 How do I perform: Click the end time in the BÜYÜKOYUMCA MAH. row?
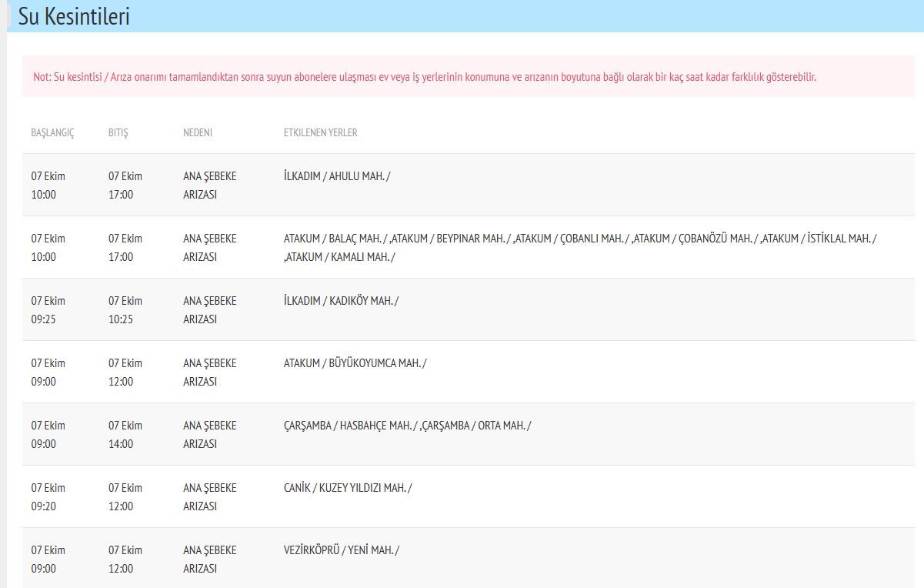tap(125, 373)
